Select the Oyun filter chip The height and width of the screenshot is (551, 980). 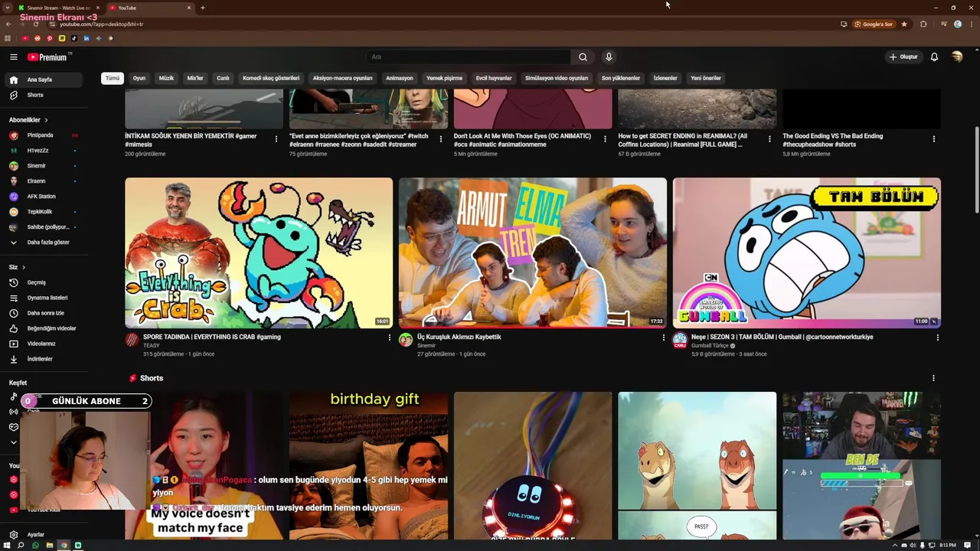(x=139, y=78)
